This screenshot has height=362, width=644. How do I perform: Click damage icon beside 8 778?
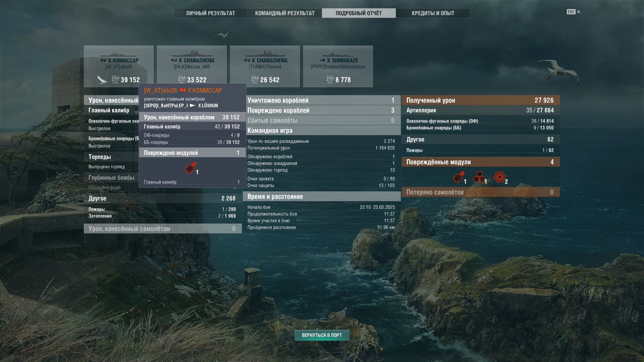[330, 79]
